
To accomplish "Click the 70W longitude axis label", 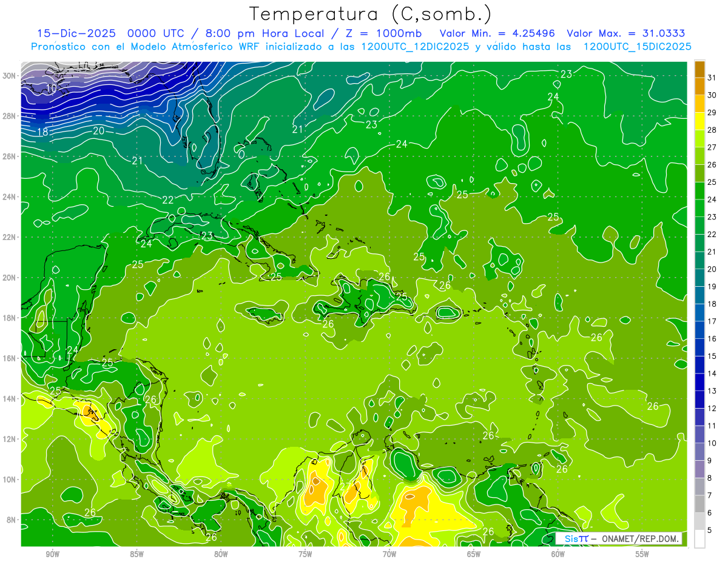I will coord(389,554).
